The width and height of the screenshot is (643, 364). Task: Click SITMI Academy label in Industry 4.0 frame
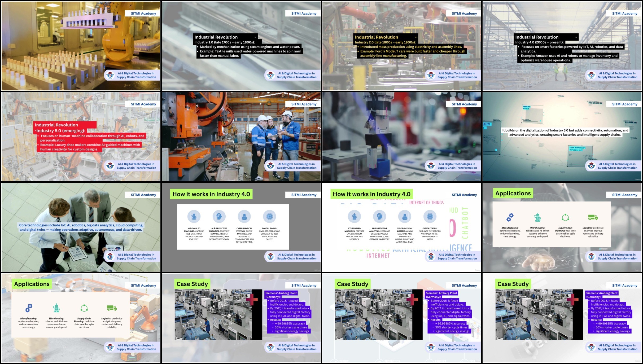coord(624,14)
